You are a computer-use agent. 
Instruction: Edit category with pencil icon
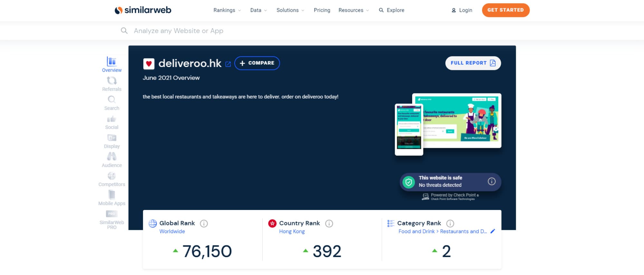pyautogui.click(x=492, y=231)
